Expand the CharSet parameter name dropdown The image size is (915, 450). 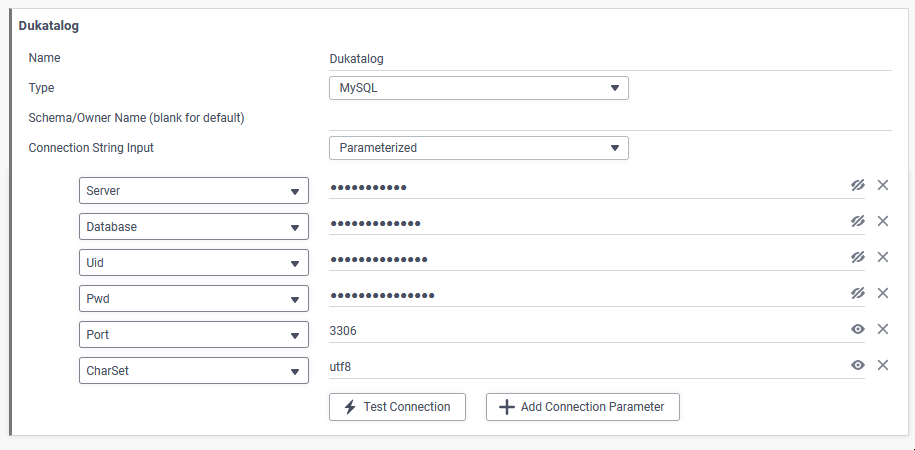[194, 371]
